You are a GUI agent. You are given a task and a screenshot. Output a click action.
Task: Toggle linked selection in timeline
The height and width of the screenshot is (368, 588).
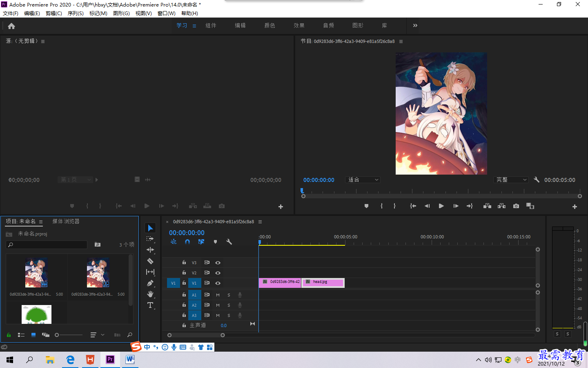(x=201, y=242)
